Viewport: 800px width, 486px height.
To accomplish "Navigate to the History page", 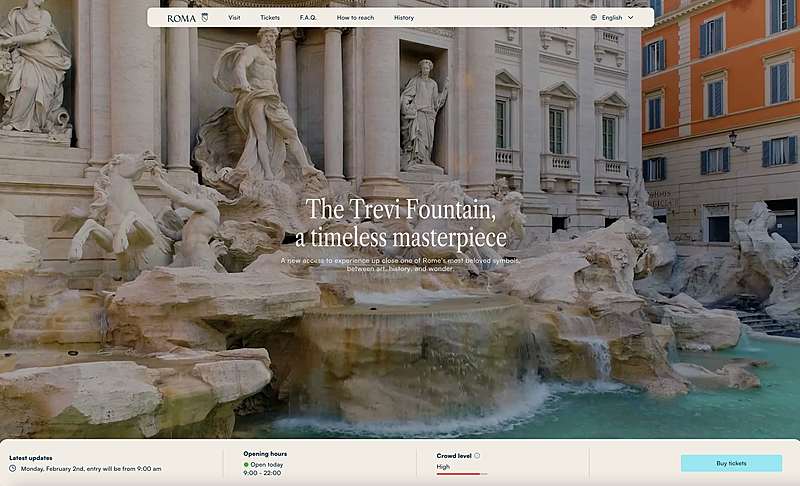I will click(x=404, y=18).
